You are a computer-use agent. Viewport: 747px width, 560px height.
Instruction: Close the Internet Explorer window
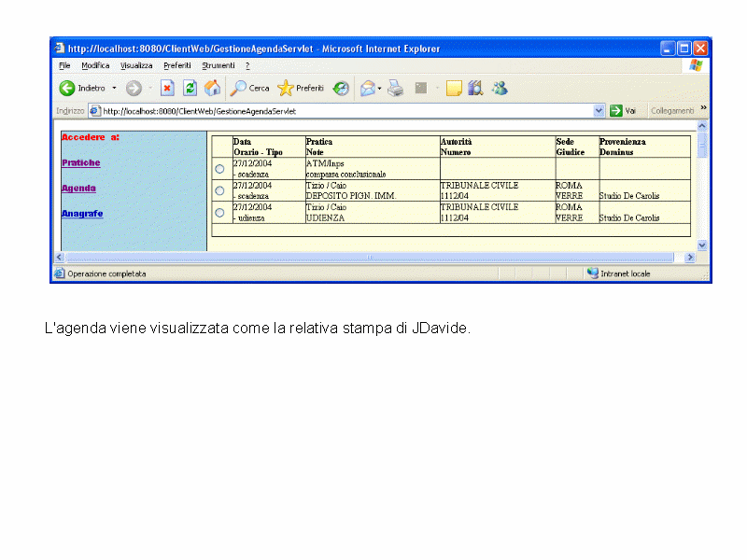click(x=700, y=49)
